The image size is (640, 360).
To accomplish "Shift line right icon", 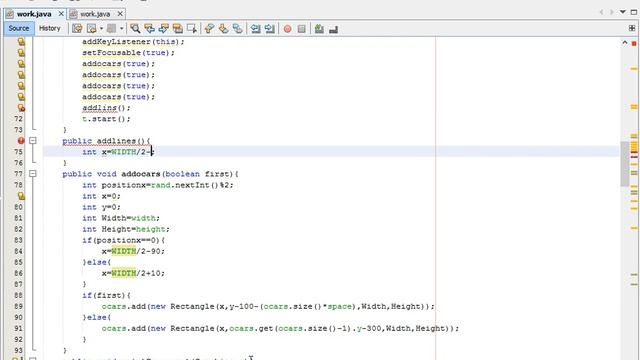I will click(x=269, y=29).
